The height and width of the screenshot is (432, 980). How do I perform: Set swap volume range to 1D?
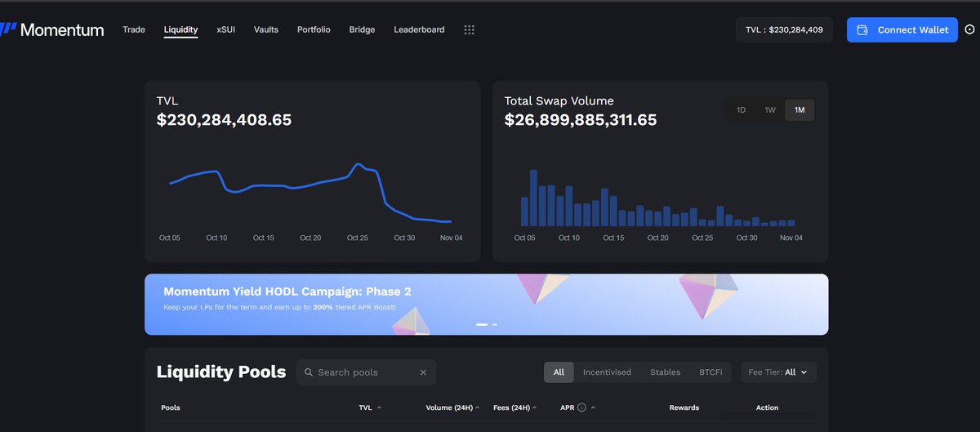point(741,109)
